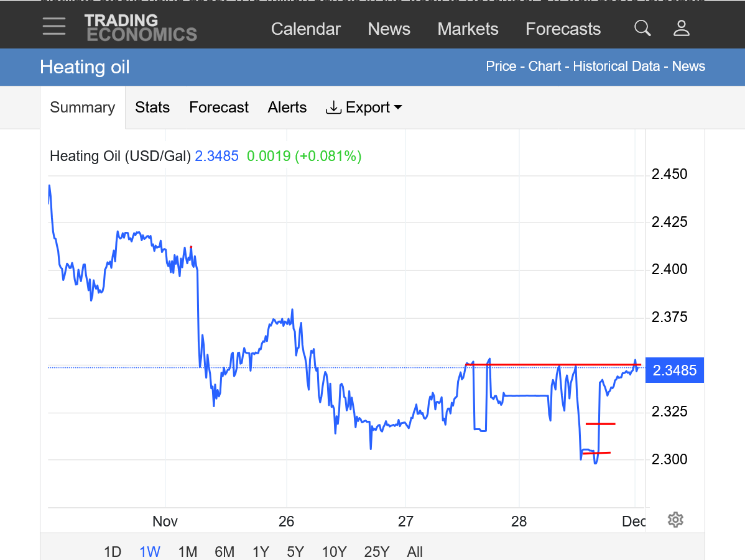Screen dimensions: 745x560
Task: Expand the Export dropdown
Action: pos(364,108)
